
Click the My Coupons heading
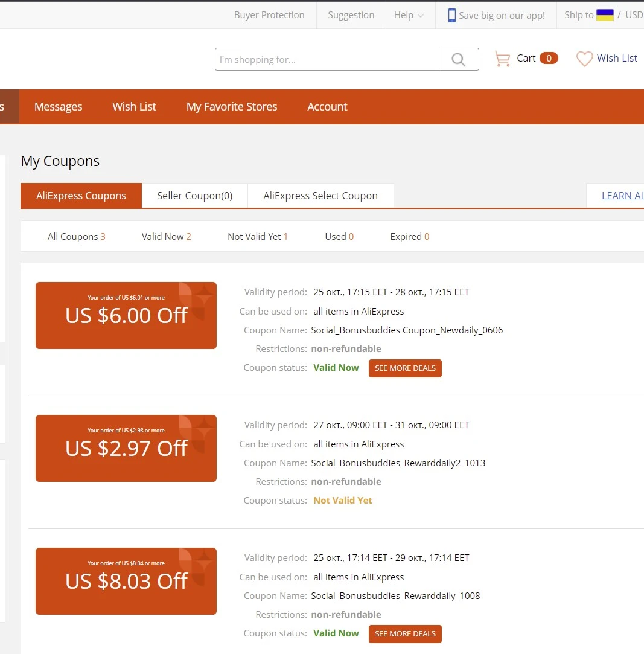pyautogui.click(x=60, y=161)
